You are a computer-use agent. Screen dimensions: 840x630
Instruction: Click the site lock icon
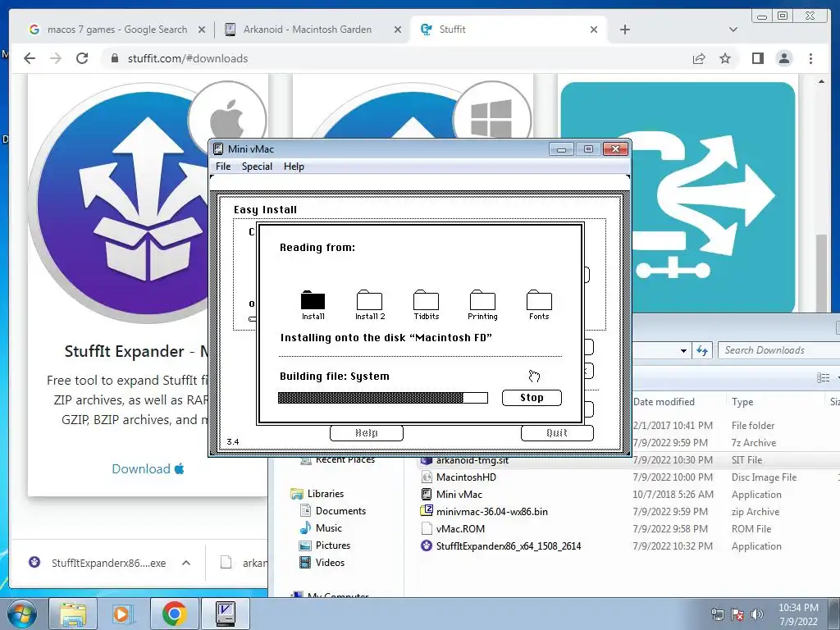coord(115,58)
